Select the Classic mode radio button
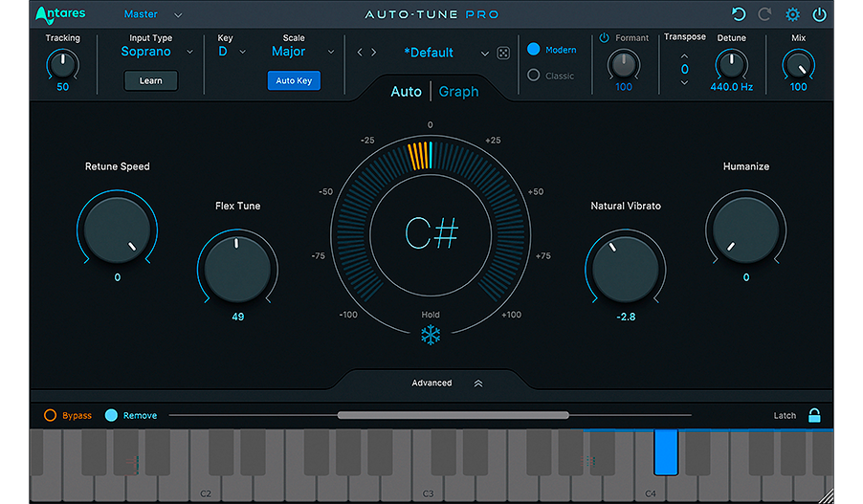863x504 pixels. [534, 76]
